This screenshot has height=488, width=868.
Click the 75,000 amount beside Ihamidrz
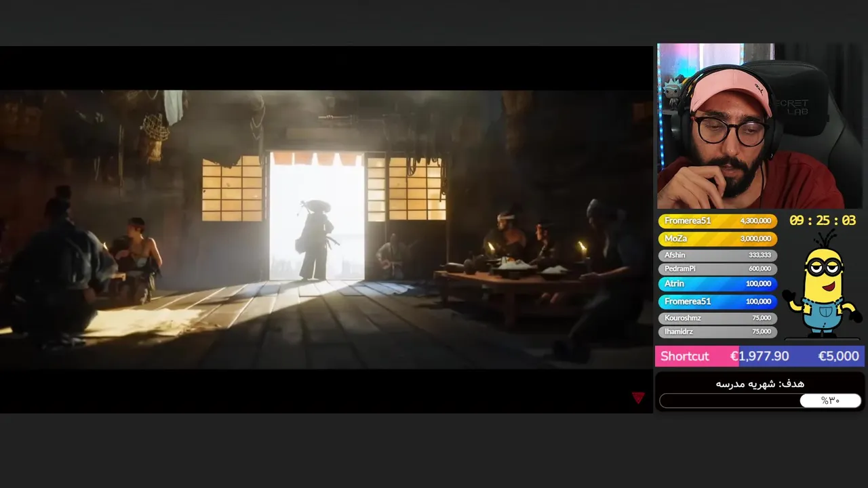(762, 331)
